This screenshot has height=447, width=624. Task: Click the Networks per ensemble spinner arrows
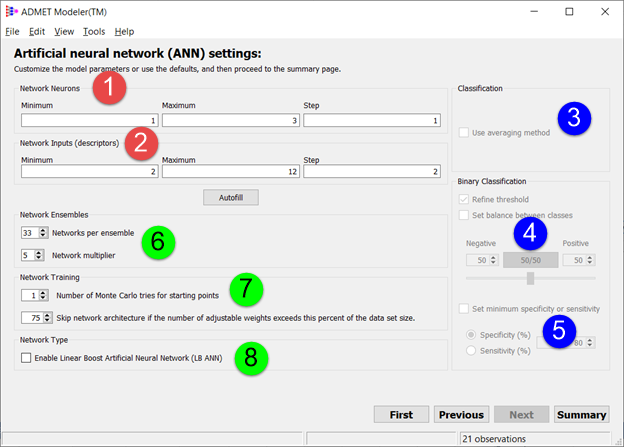tap(43, 232)
